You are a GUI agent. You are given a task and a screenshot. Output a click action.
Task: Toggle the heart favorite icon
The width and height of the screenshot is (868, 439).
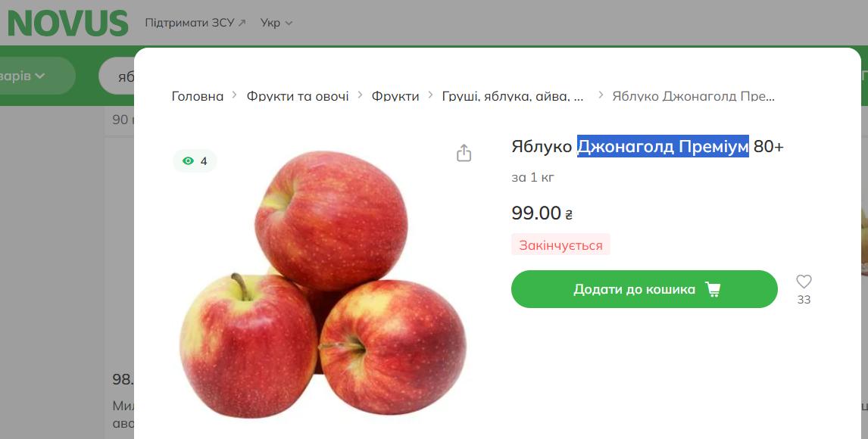(804, 282)
